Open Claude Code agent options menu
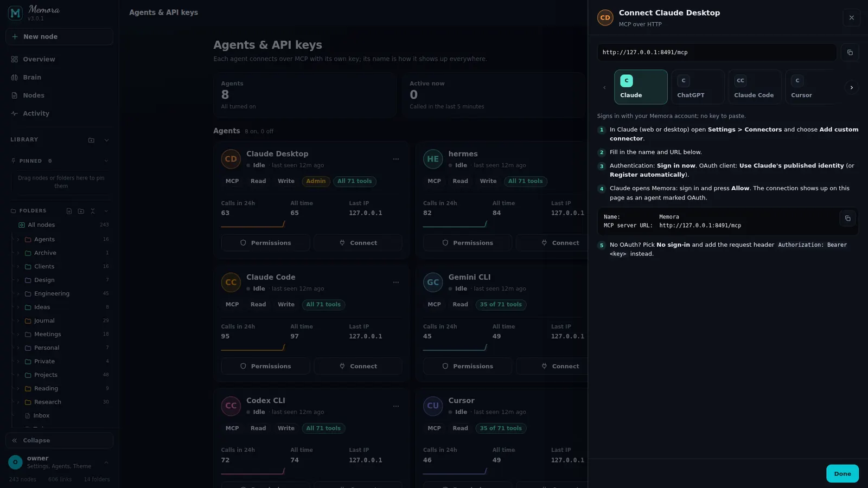The image size is (868, 488). [x=396, y=282]
